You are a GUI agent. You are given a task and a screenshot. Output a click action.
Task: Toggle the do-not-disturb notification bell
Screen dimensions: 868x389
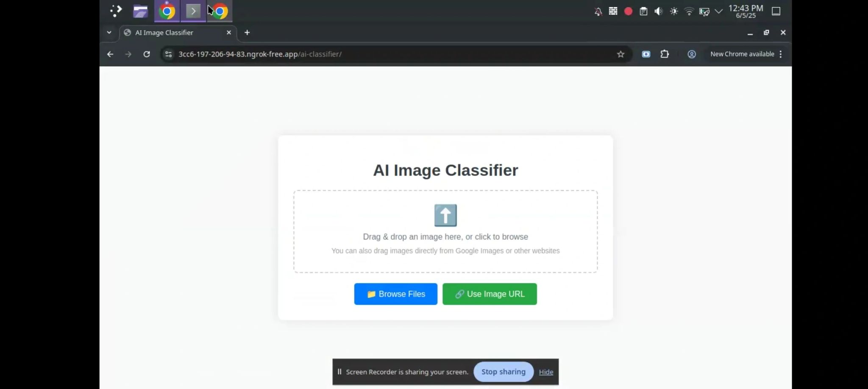click(598, 11)
